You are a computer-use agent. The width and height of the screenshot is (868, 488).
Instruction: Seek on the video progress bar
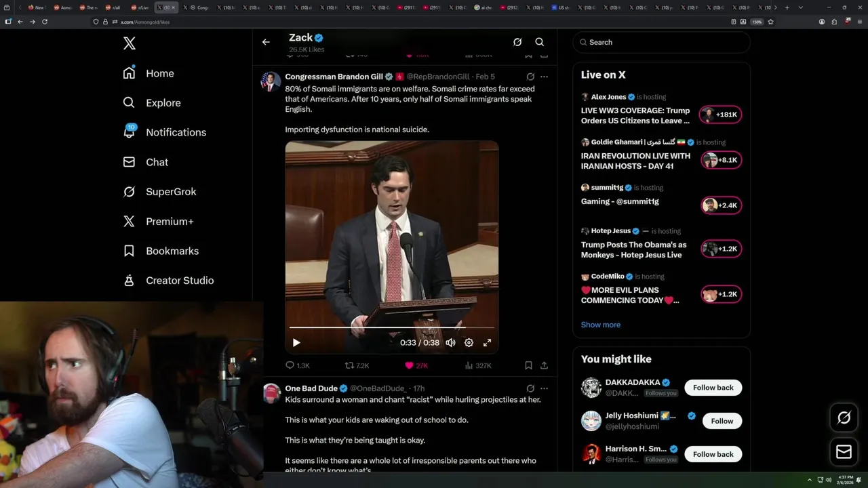tap(392, 327)
